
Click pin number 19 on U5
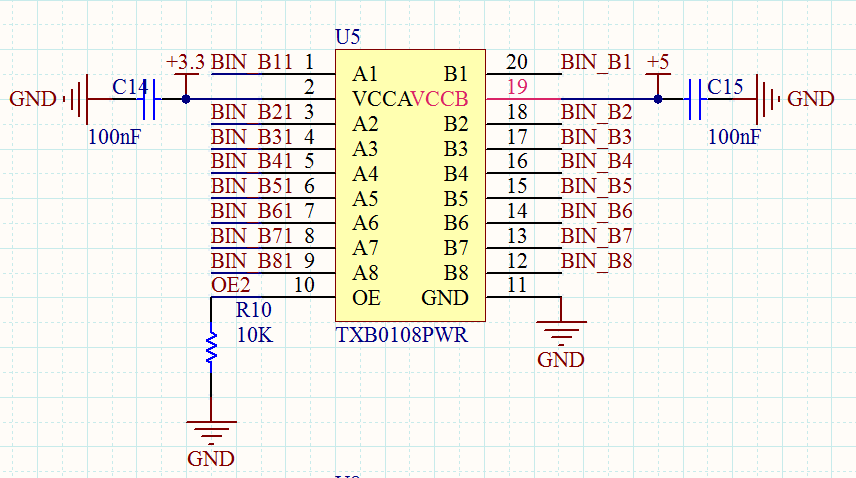517,87
